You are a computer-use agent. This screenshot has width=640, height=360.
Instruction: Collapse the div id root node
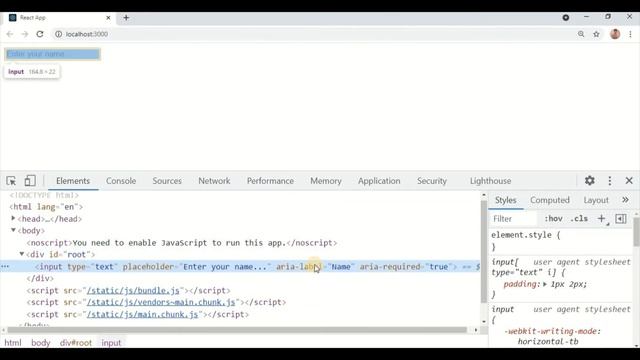point(22,254)
